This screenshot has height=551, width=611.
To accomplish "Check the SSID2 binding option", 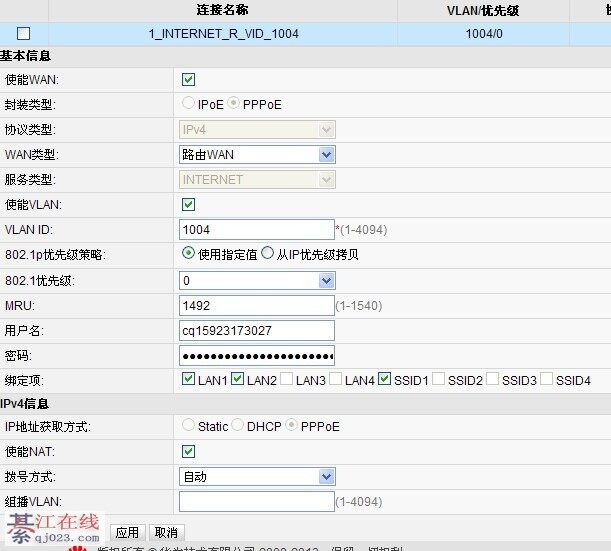I will pos(438,380).
